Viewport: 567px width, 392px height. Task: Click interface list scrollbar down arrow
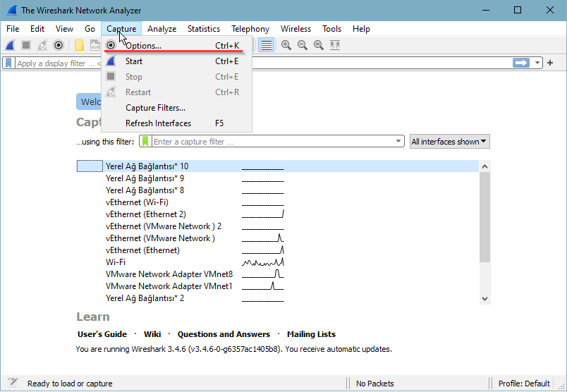click(485, 299)
